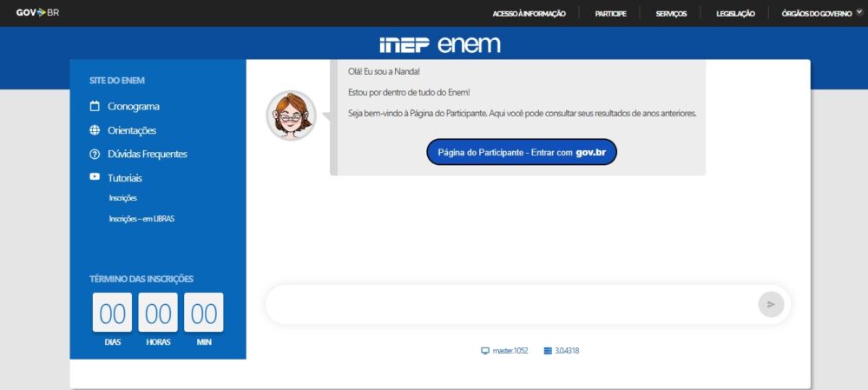Open the Serviços menu item
The height and width of the screenshot is (390, 868).
point(671,13)
